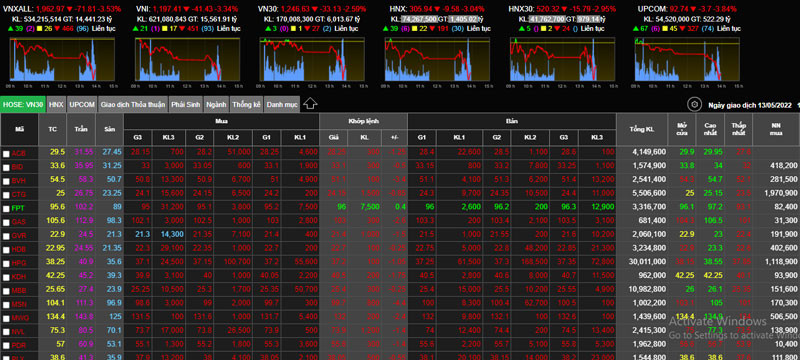Open the board settings gear icon
Screen dimensions: 800x360
click(x=694, y=105)
